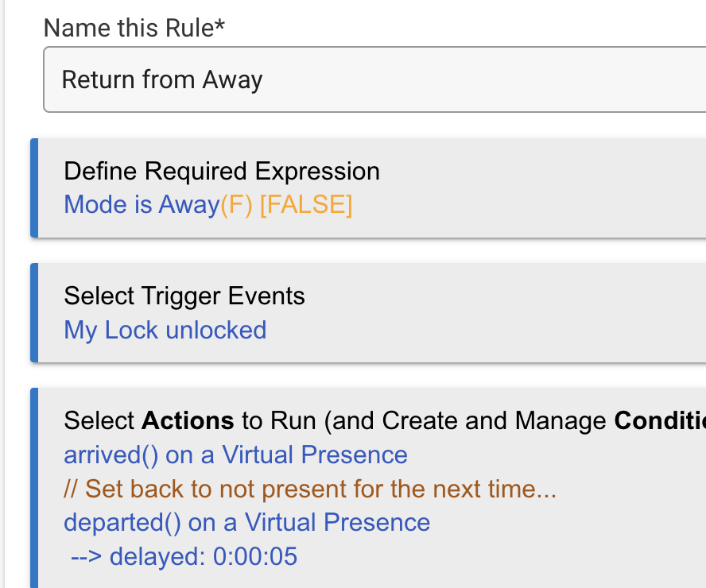
Task: Click the "Select Trigger Events" section header
Action: [184, 296]
